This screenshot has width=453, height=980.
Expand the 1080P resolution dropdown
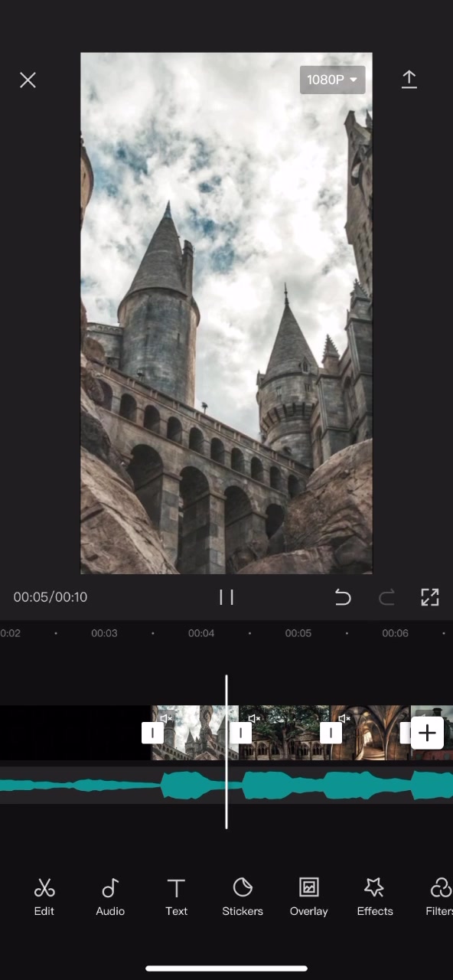[332, 80]
